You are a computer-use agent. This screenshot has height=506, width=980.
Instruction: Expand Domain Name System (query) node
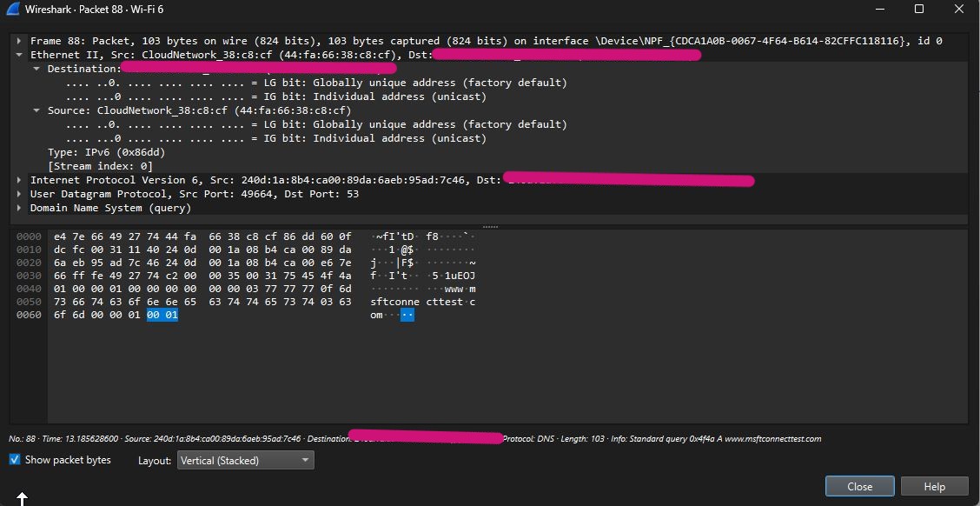pos(21,208)
